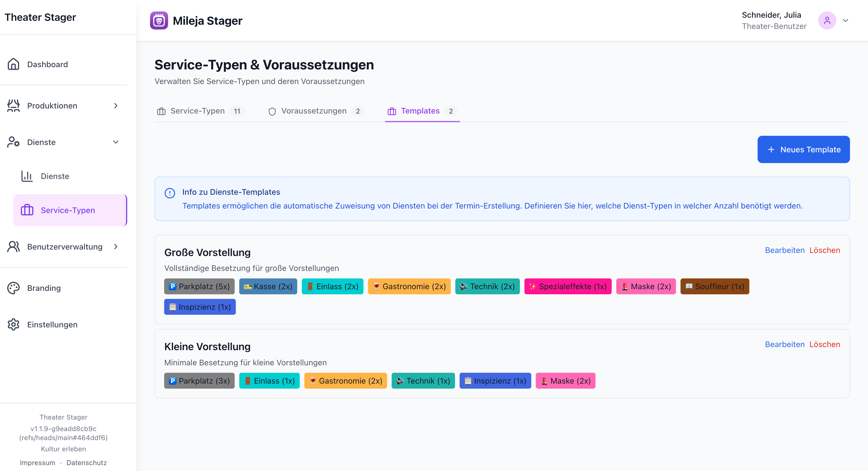
Task: Switch to the Service-Typen tab
Action: click(x=197, y=111)
